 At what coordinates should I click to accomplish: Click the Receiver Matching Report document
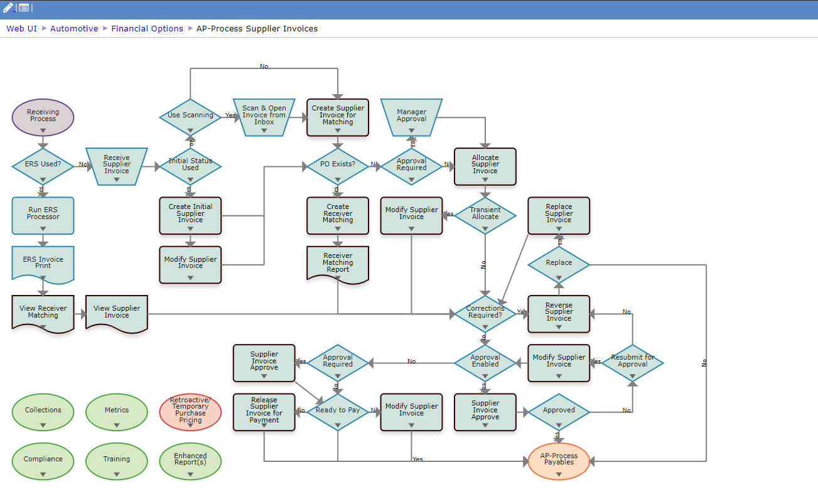[338, 262]
